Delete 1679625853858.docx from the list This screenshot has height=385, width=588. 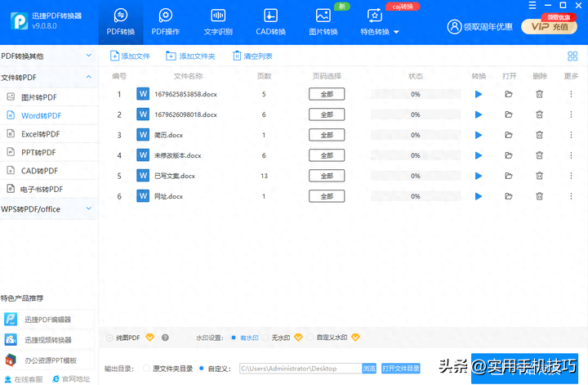tap(539, 94)
